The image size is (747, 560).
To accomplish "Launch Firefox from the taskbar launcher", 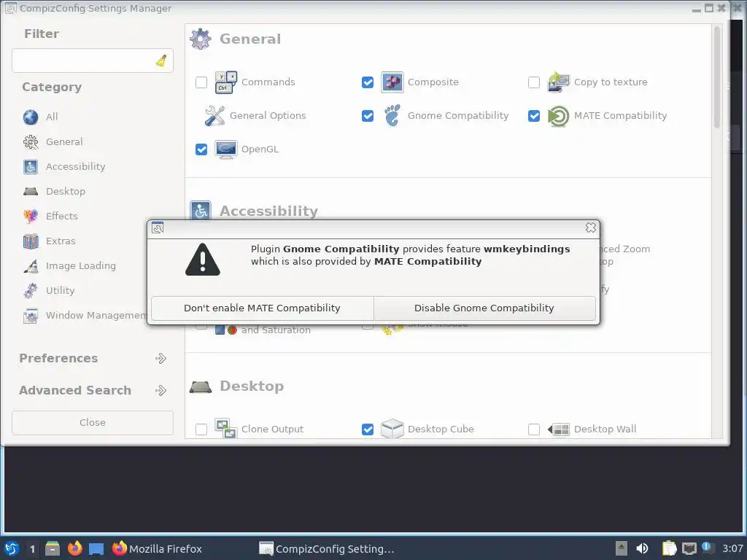I will tap(75, 548).
